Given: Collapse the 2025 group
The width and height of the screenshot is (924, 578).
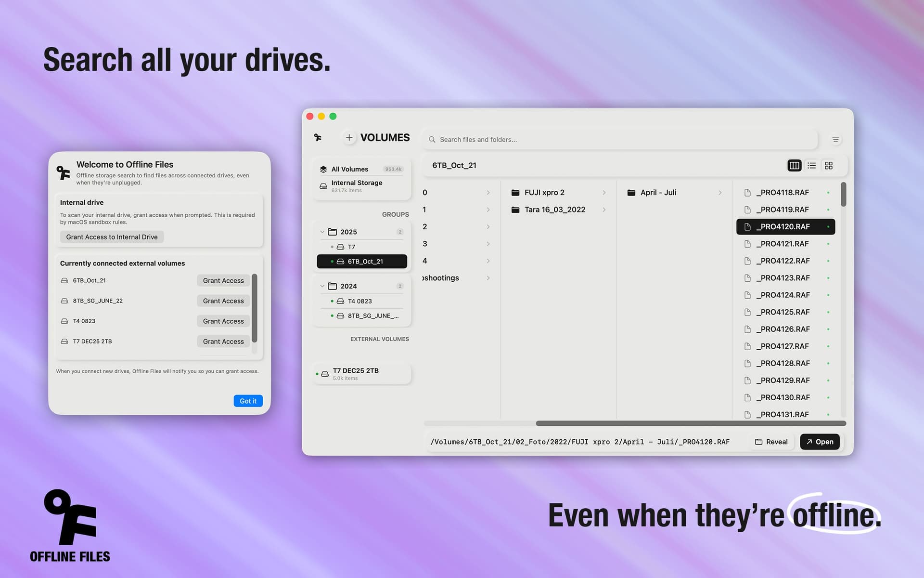Looking at the screenshot, I should tap(322, 232).
